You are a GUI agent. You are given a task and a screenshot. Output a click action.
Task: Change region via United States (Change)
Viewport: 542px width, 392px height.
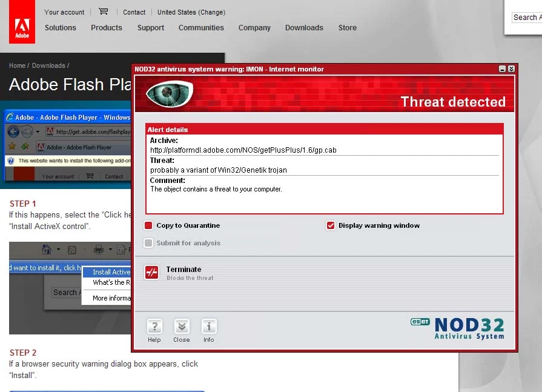tap(191, 12)
